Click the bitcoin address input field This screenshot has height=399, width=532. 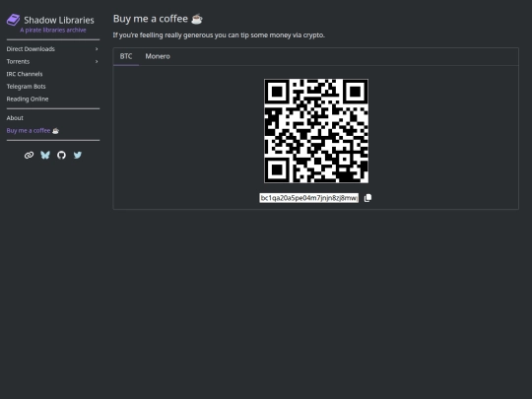coord(308,198)
